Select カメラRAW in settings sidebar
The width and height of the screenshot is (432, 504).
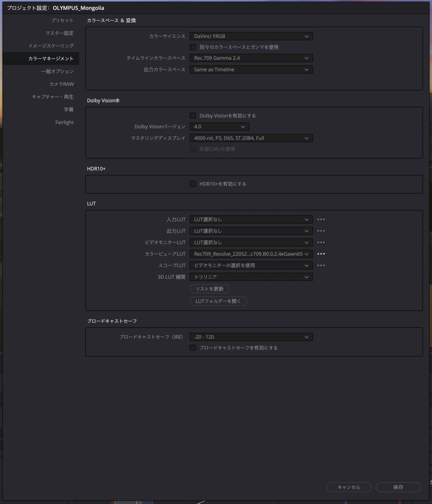coord(62,84)
